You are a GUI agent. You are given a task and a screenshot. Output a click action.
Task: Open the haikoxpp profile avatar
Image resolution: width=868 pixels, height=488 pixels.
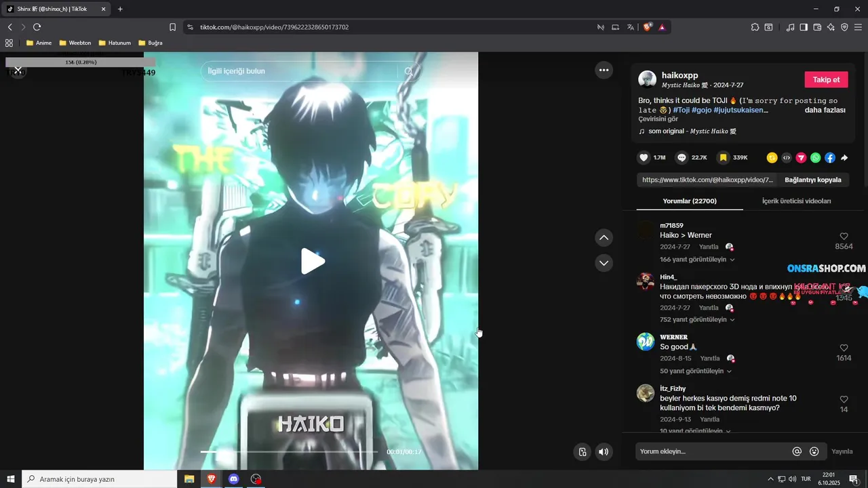coord(647,79)
